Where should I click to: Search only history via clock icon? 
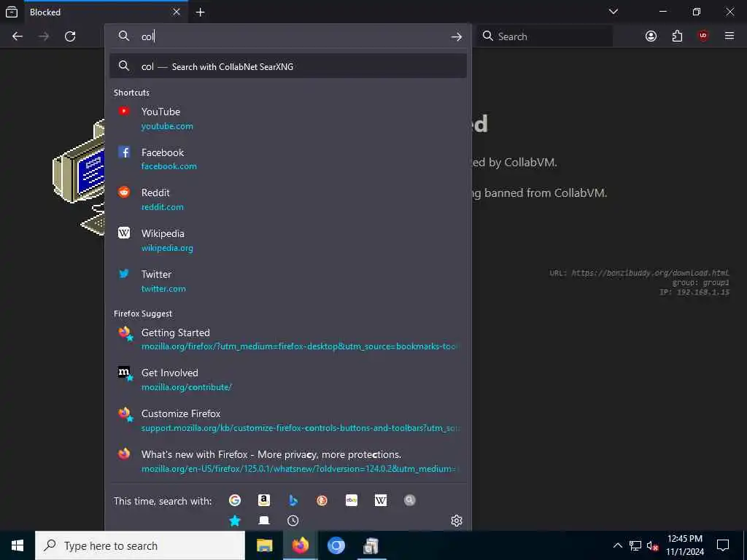click(293, 521)
